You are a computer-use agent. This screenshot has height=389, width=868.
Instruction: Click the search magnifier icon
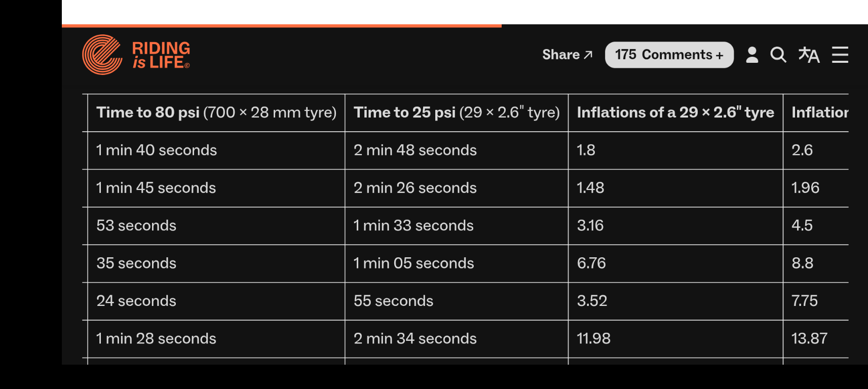778,55
